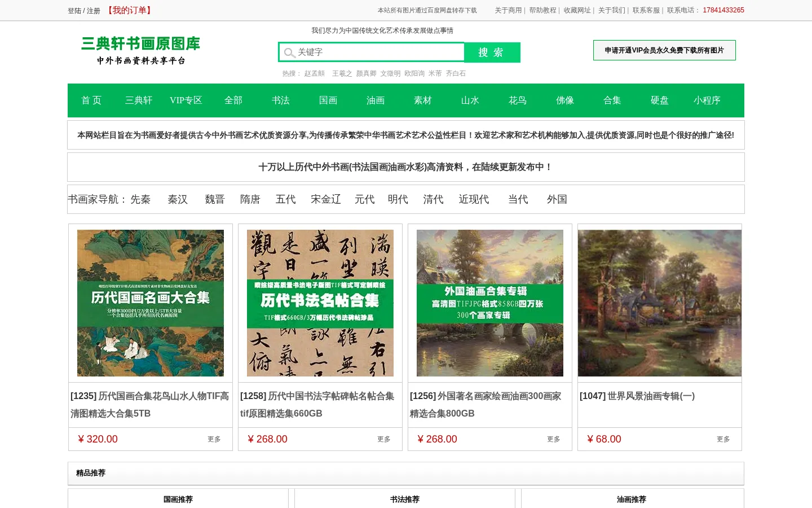Open 【我的订单】 link
Viewport: 812px width, 508px height.
[129, 10]
